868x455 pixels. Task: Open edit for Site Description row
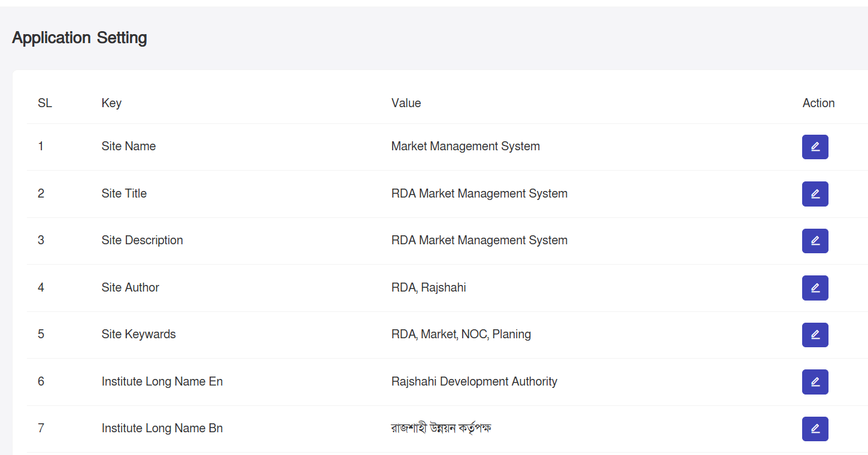(x=815, y=241)
